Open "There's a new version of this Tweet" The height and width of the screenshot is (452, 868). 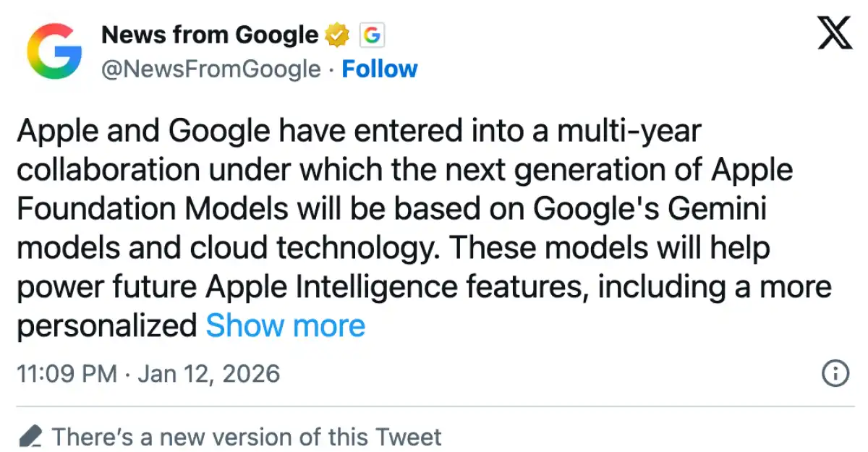[247, 437]
